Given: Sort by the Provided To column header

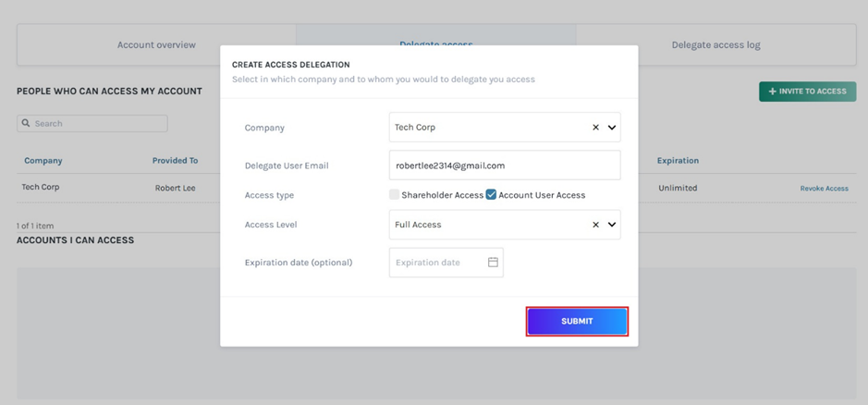Looking at the screenshot, I should [x=175, y=161].
